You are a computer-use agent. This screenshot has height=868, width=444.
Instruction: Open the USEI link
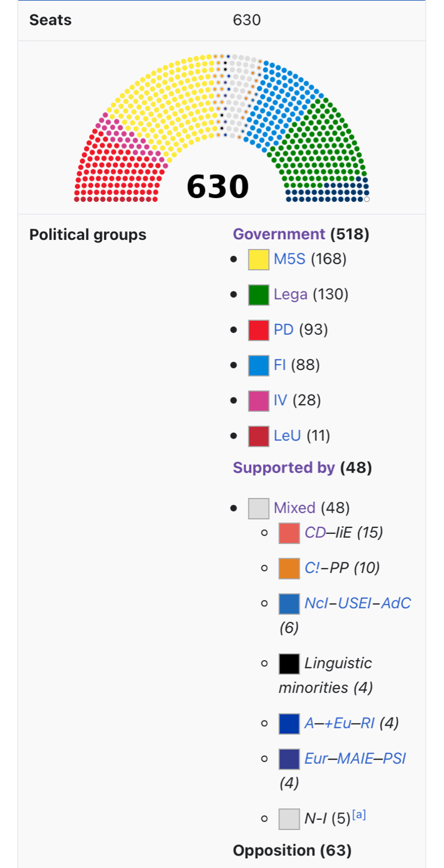coord(355,603)
